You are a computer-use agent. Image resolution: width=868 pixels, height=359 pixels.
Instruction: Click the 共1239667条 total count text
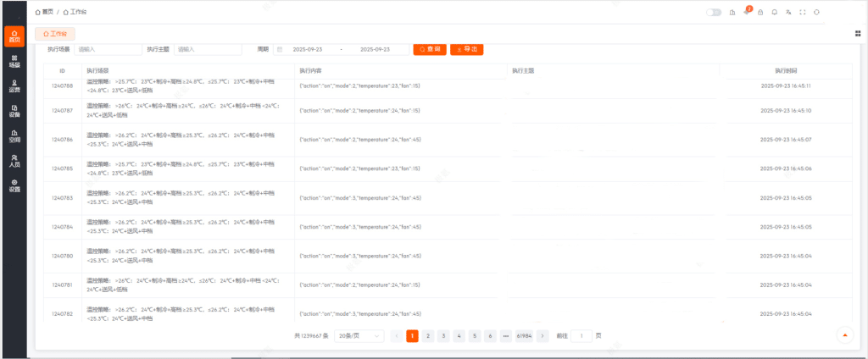[311, 336]
